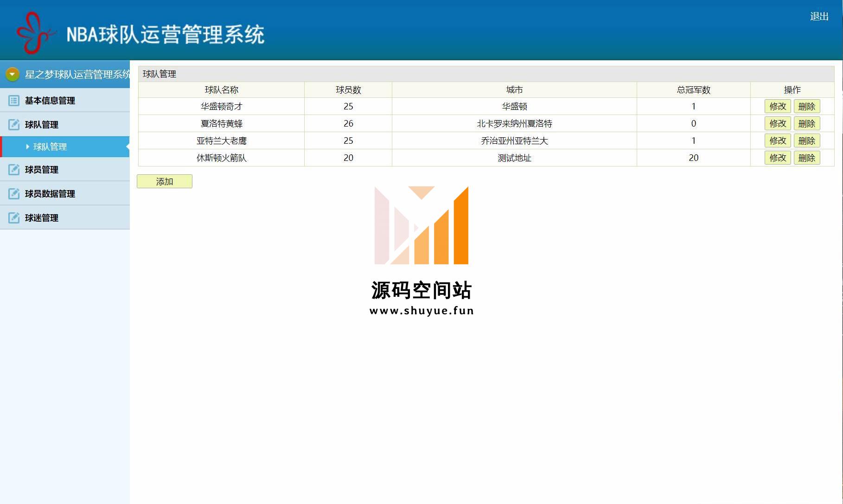Click the 退出 logout link
The height and width of the screenshot is (504, 843).
(x=819, y=16)
